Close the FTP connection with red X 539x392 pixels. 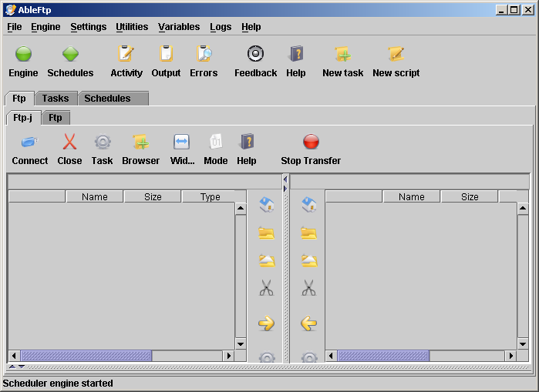tap(69, 142)
